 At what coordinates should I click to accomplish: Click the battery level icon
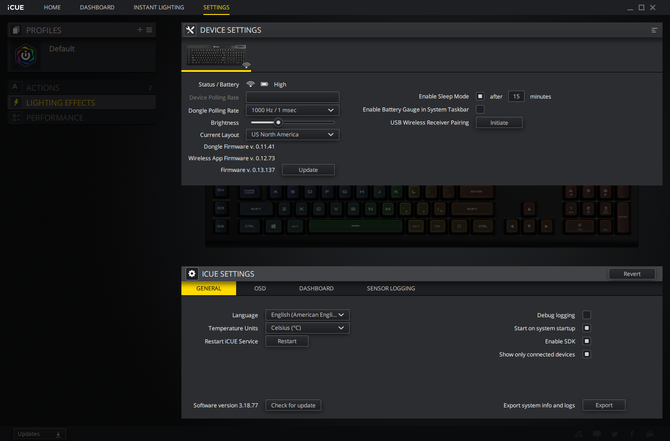tap(264, 84)
